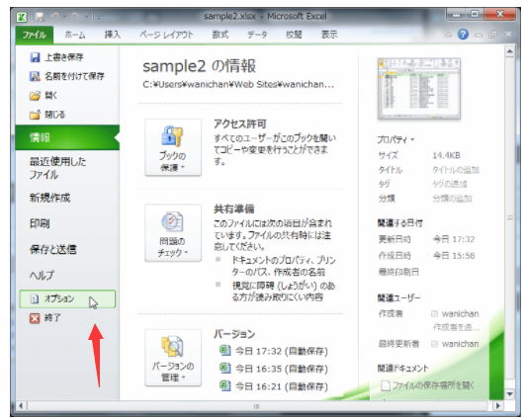Click horizontal scrollbar right arrow
The image size is (525, 420).
[498, 406]
